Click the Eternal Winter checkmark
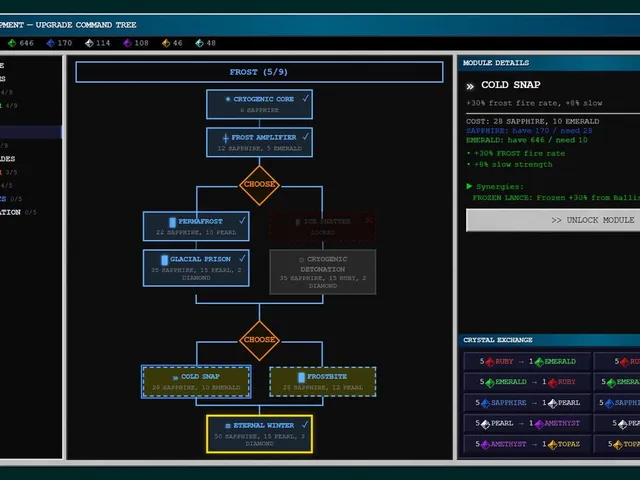640x480 pixels. [305, 424]
